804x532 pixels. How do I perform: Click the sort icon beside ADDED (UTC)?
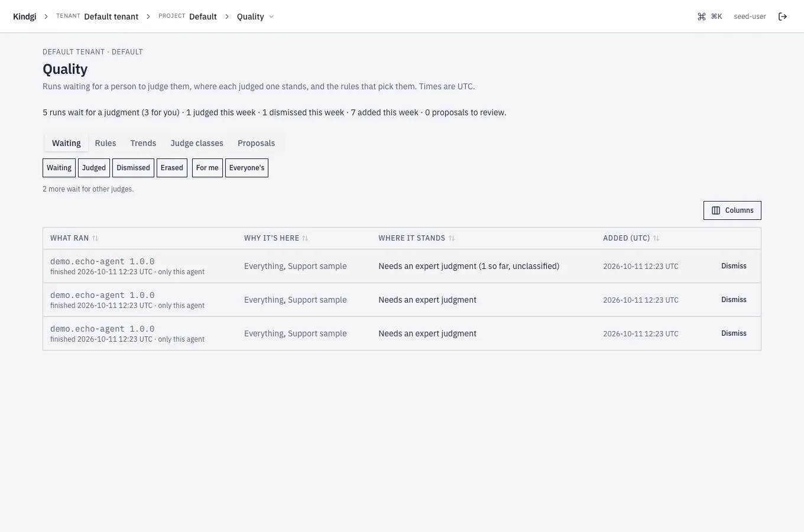656,238
